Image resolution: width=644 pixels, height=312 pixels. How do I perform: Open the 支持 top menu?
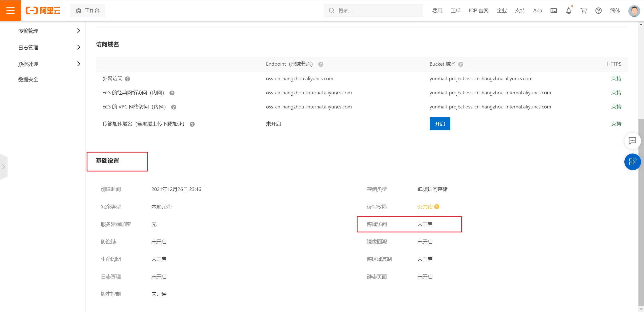(520, 11)
